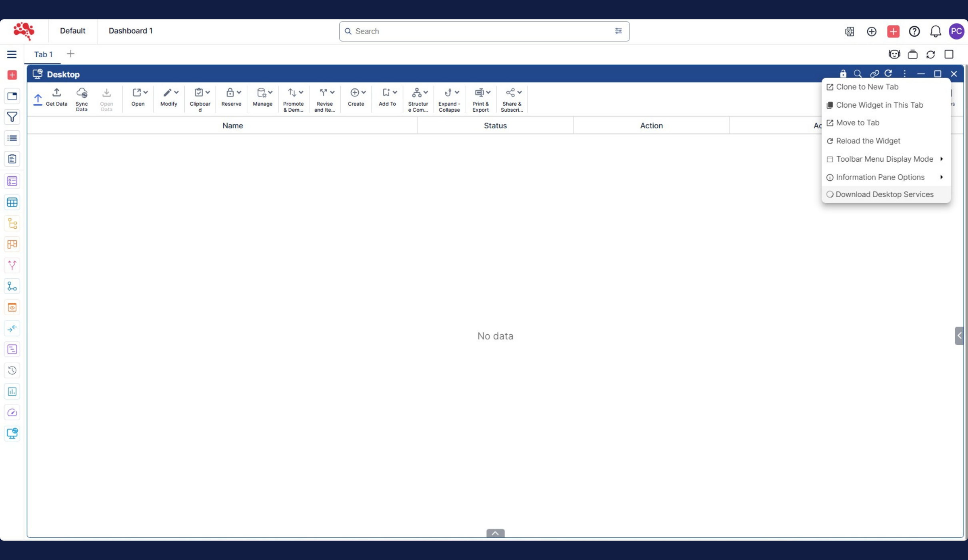Add a new tab with plus button

tap(70, 54)
